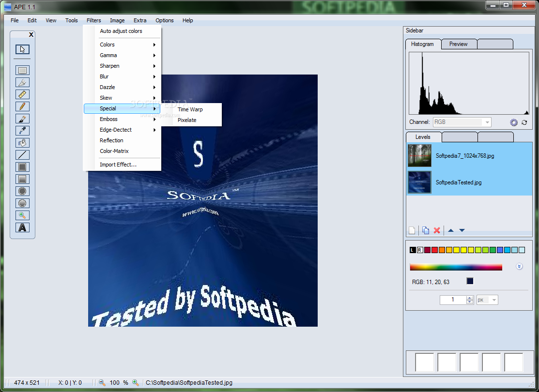Select the text 'A' tool
This screenshot has height=392, width=539.
[x=22, y=227]
